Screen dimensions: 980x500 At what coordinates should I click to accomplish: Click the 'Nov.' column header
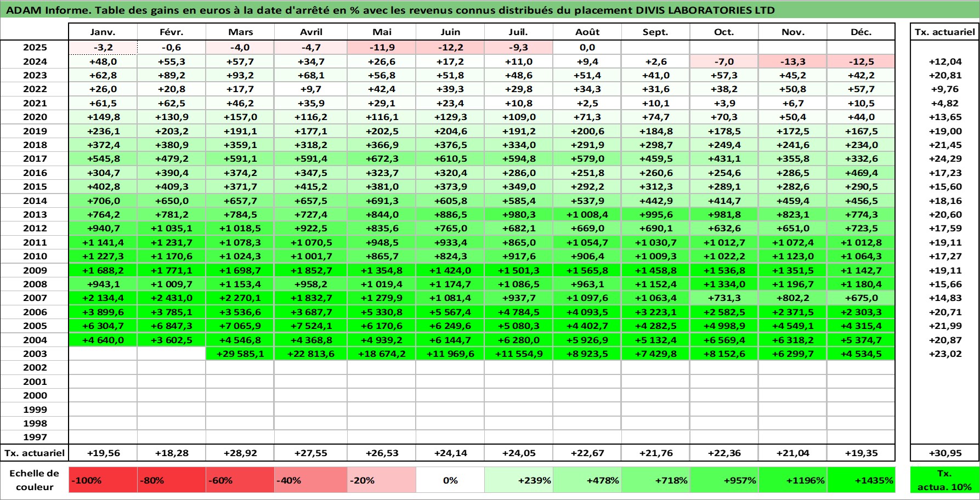pyautogui.click(x=792, y=32)
